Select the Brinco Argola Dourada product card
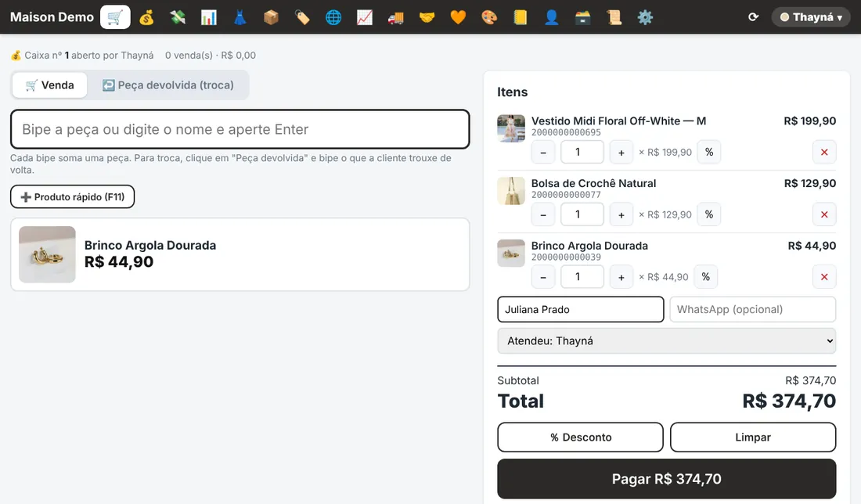861x504 pixels. pos(240,254)
